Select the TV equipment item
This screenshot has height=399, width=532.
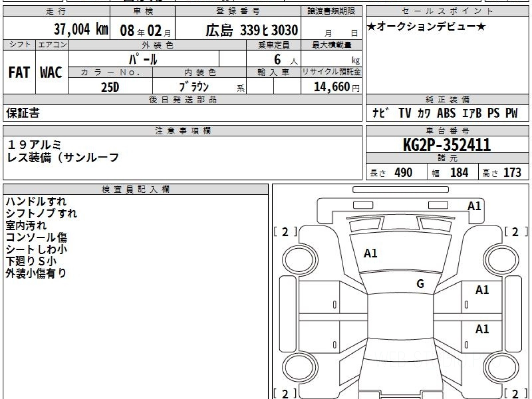coord(405,113)
